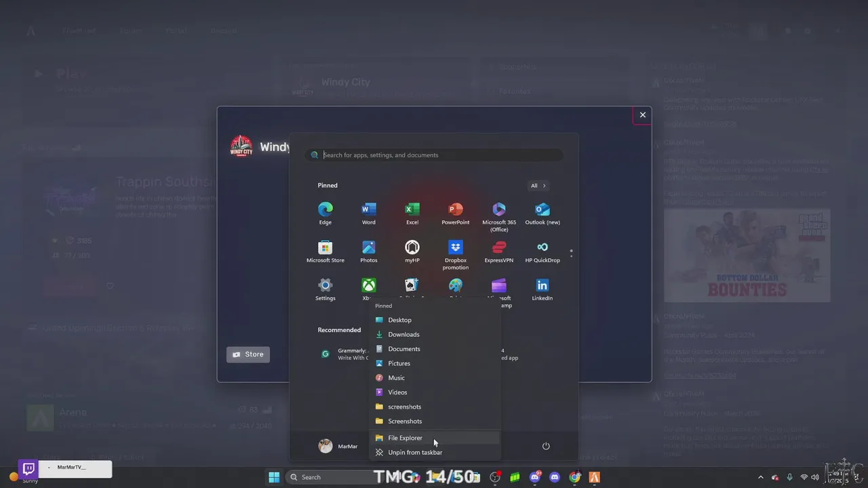Open the myHP app

412,251
